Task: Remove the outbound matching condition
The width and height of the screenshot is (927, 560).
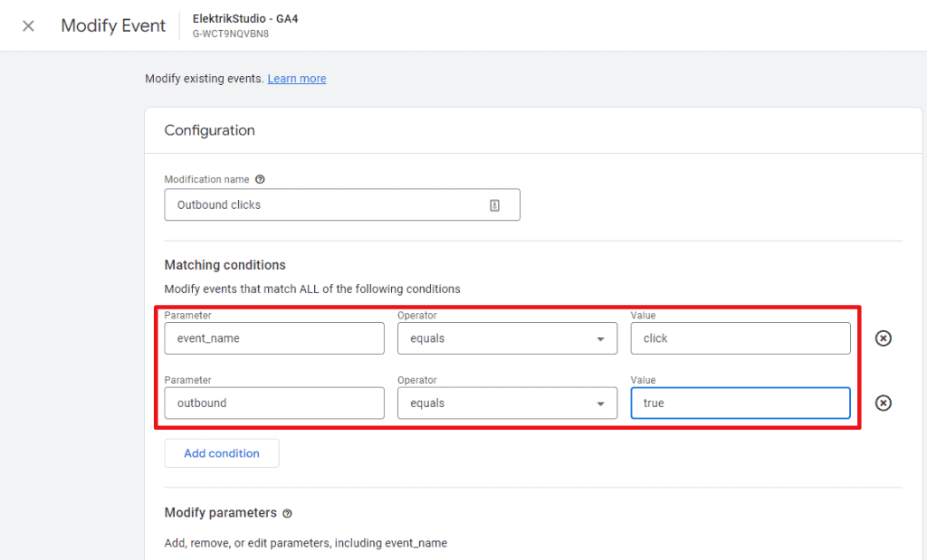Action: [883, 403]
